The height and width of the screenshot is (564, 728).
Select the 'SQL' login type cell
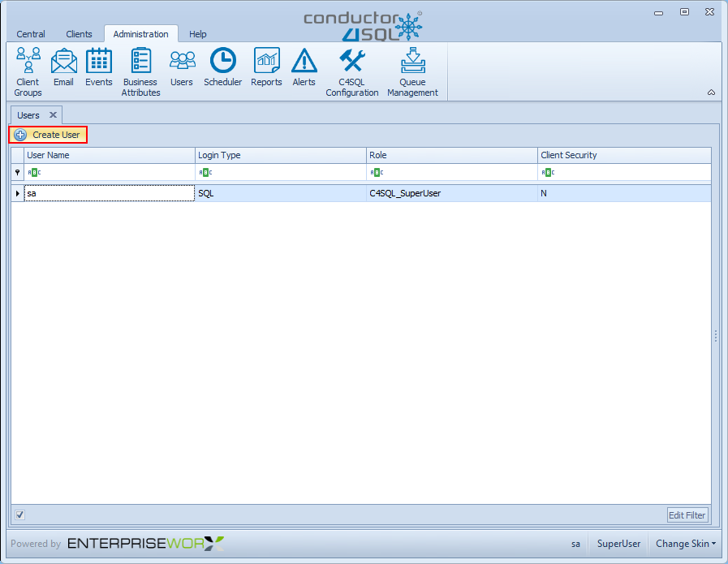(281, 193)
